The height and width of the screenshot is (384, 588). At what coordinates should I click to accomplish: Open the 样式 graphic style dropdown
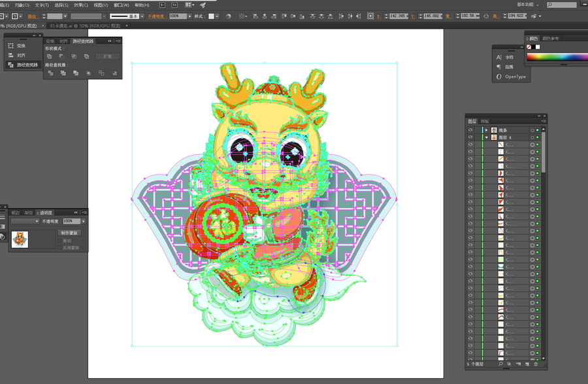217,16
